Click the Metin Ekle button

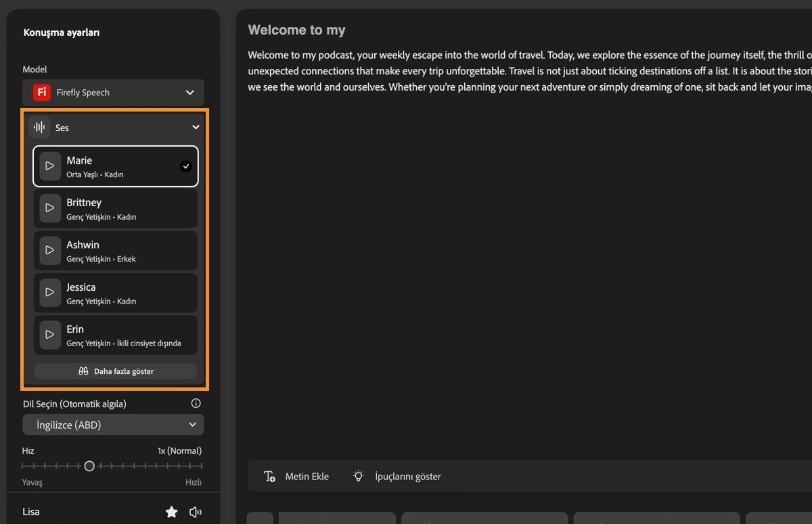pyautogui.click(x=297, y=477)
